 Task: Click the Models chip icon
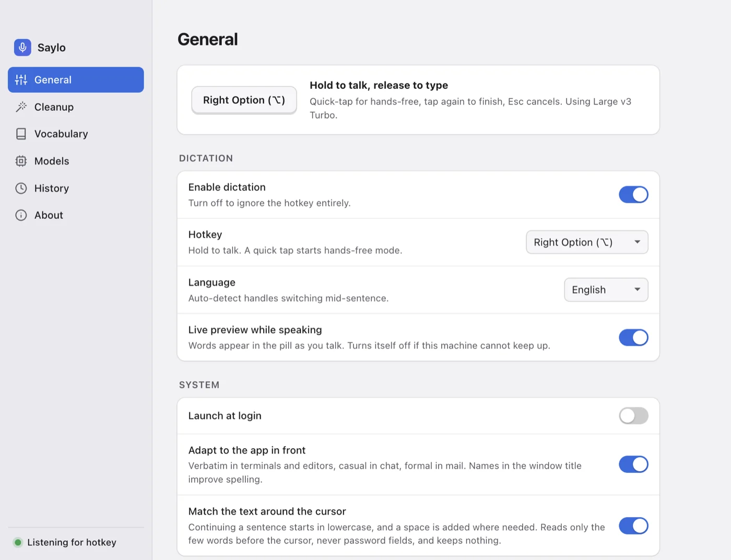point(21,161)
